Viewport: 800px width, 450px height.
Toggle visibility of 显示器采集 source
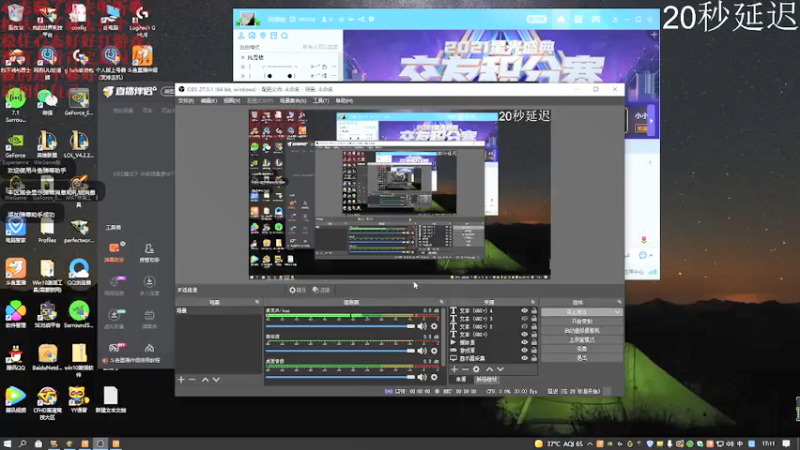point(524,358)
